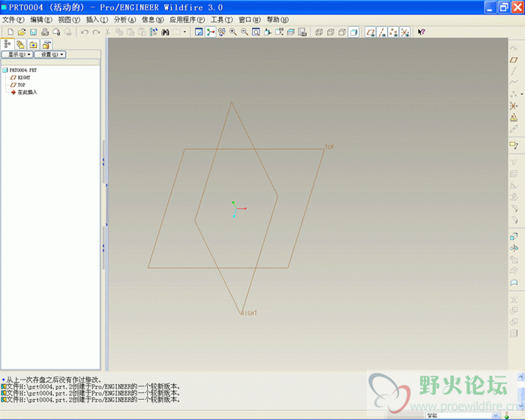Select the Extrude tool in right toolbar
Screen dimensions: 525x420
tap(514, 236)
